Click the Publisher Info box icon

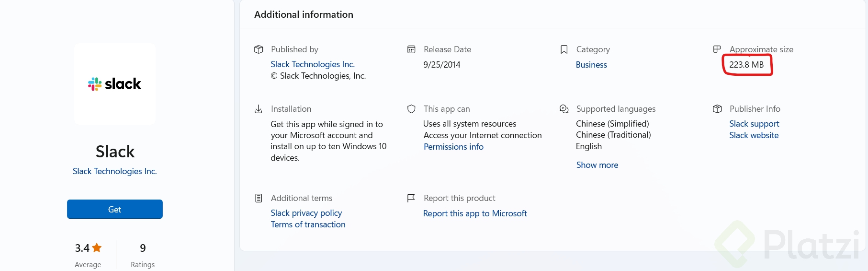[x=717, y=109]
